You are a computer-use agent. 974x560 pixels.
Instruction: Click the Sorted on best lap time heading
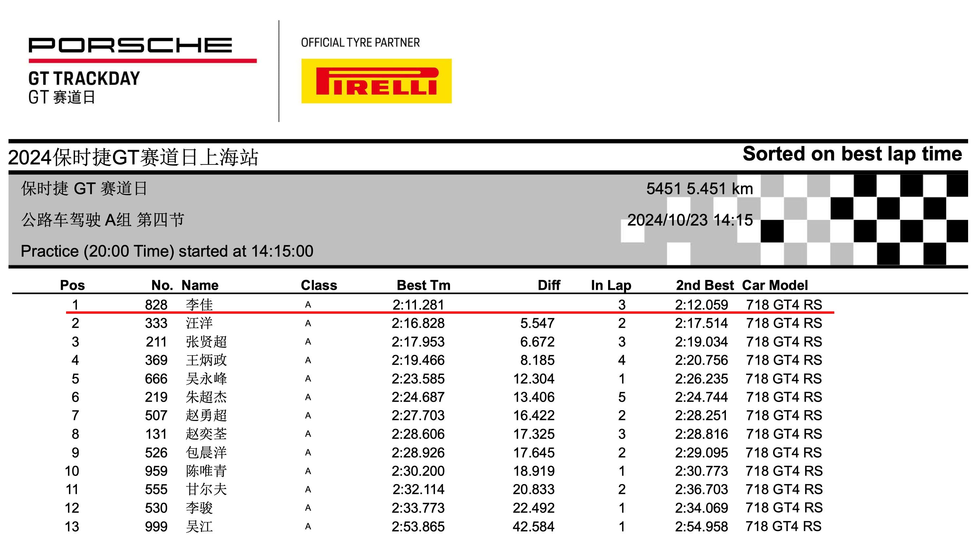tap(852, 154)
